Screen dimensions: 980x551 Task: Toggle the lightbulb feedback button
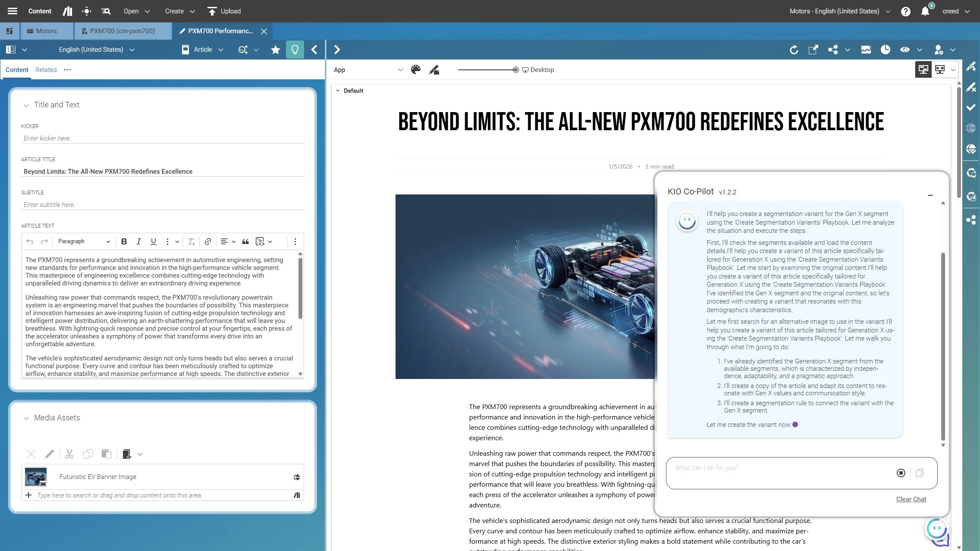[x=295, y=50]
